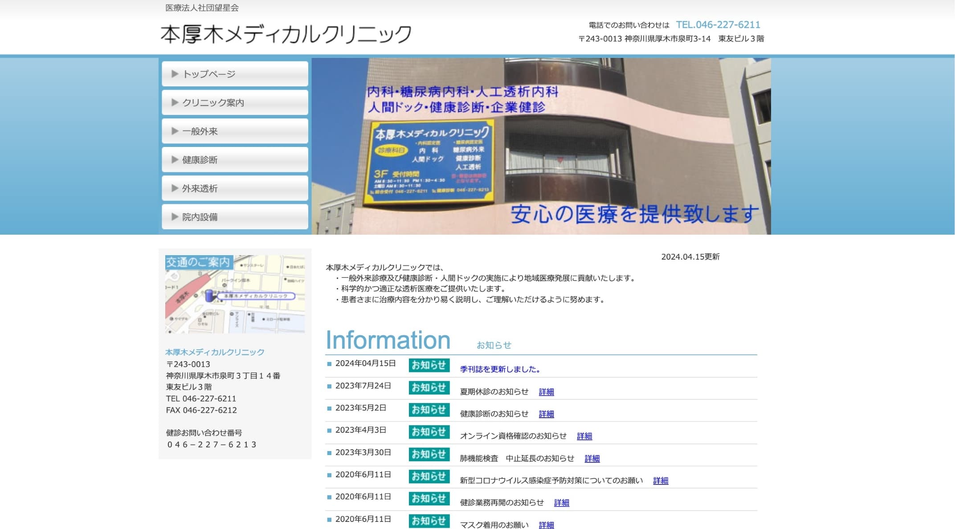Click the 交通のご案内 map thumbnail
This screenshot has height=529, width=980.
coord(235,294)
